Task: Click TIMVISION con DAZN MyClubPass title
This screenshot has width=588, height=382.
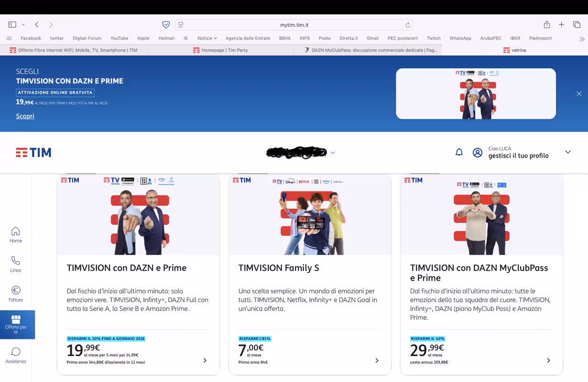Action: click(x=479, y=273)
